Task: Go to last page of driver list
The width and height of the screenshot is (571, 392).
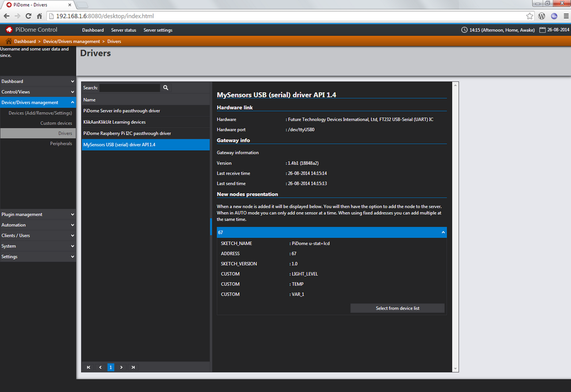Action: click(133, 367)
